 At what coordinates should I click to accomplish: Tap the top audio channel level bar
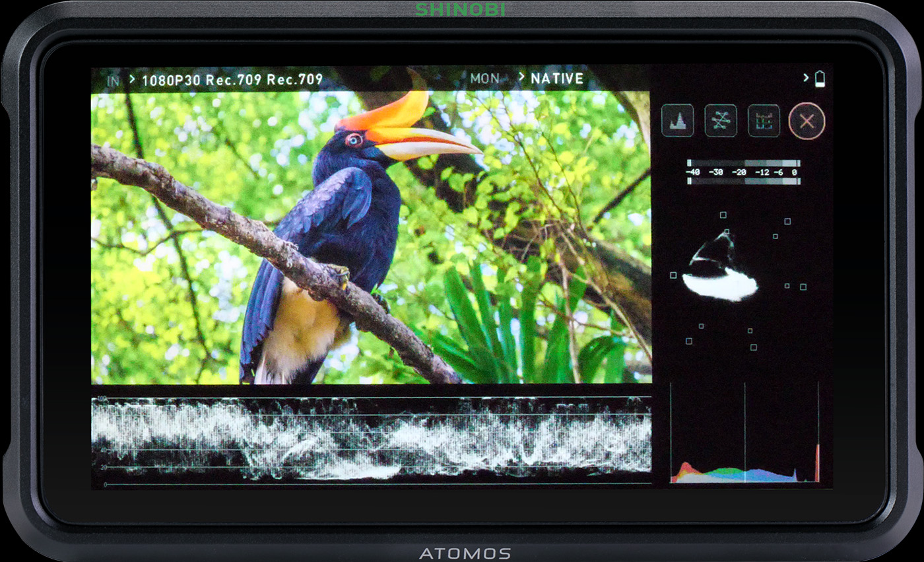click(743, 163)
